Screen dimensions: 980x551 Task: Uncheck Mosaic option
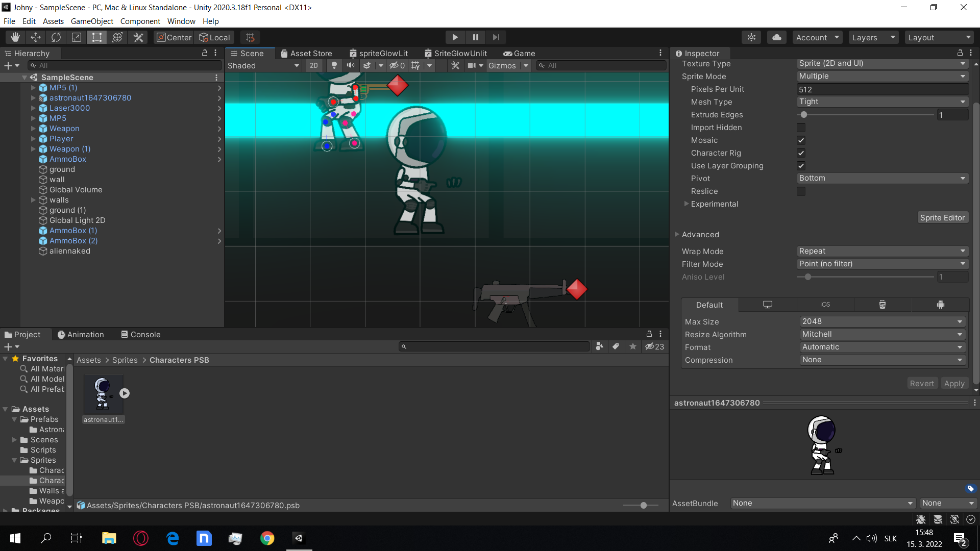(x=801, y=140)
